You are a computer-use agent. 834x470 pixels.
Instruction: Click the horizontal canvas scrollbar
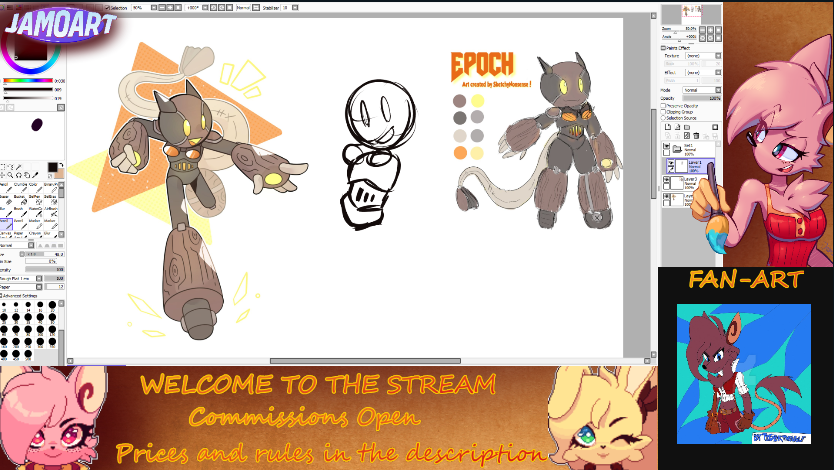pos(365,361)
